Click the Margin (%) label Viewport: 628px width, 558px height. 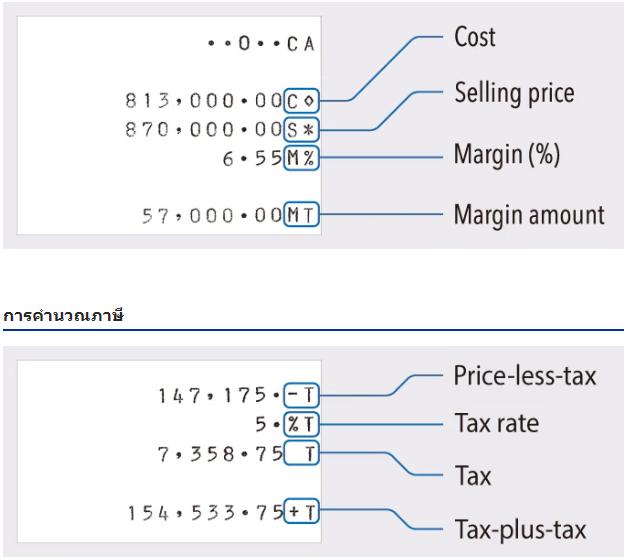pyautogui.click(x=507, y=155)
